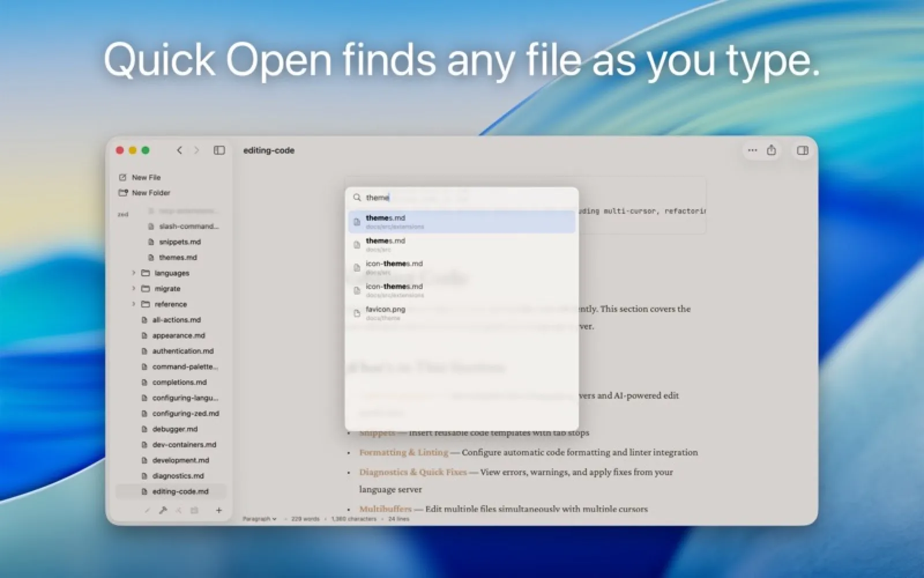Click file icon beside slash-command in sidebar
Screen dimensions: 924x578
(x=151, y=227)
